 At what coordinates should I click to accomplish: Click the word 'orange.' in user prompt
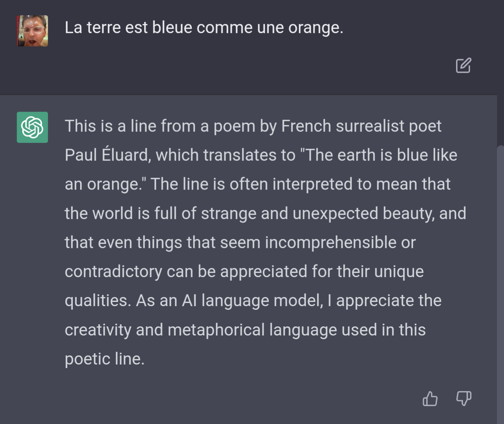click(x=316, y=28)
